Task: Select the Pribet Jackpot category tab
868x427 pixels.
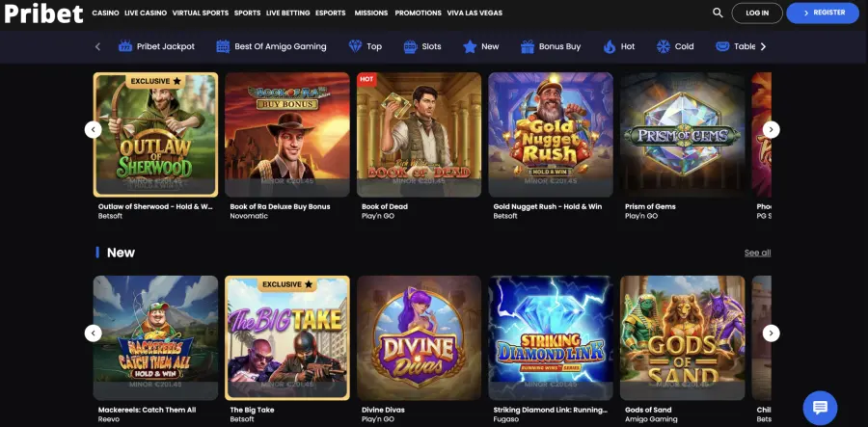Action: (x=156, y=46)
